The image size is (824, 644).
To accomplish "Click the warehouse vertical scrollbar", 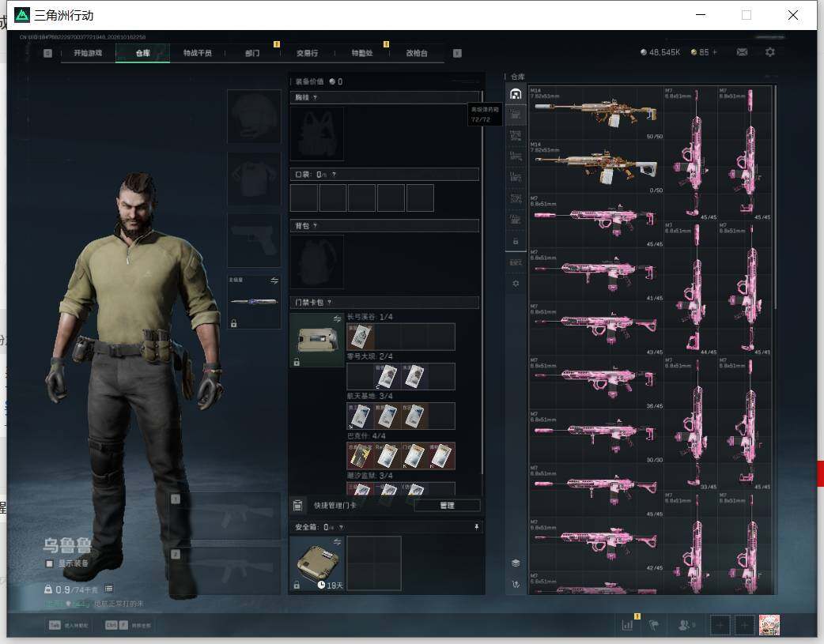I will point(775,197).
